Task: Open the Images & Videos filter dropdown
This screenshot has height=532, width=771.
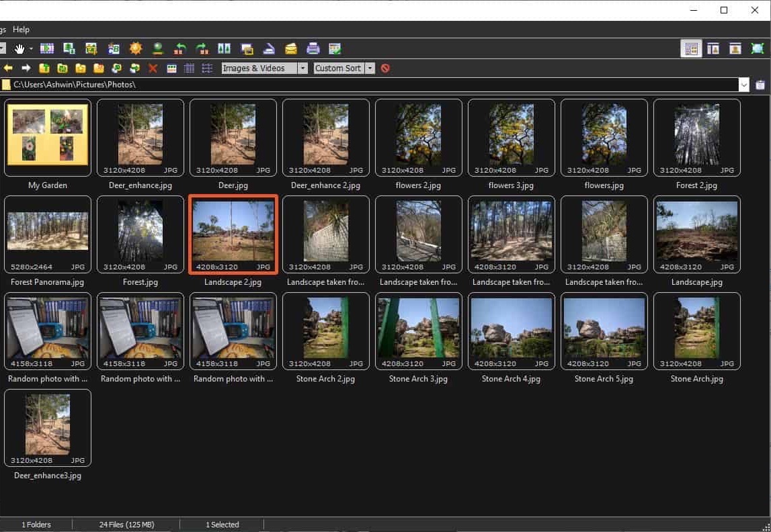Action: [x=303, y=68]
